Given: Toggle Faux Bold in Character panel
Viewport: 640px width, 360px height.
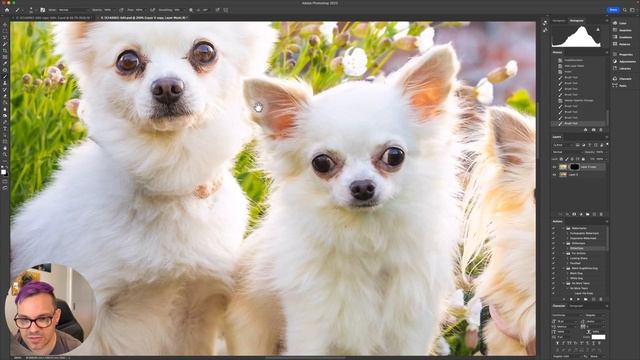Looking at the screenshot, I should coord(558,343).
